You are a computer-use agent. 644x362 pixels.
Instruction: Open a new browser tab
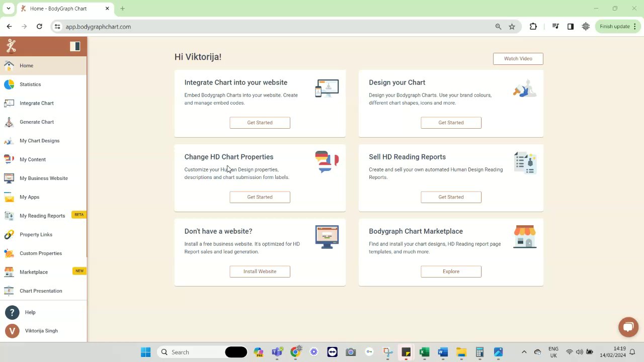(x=122, y=9)
